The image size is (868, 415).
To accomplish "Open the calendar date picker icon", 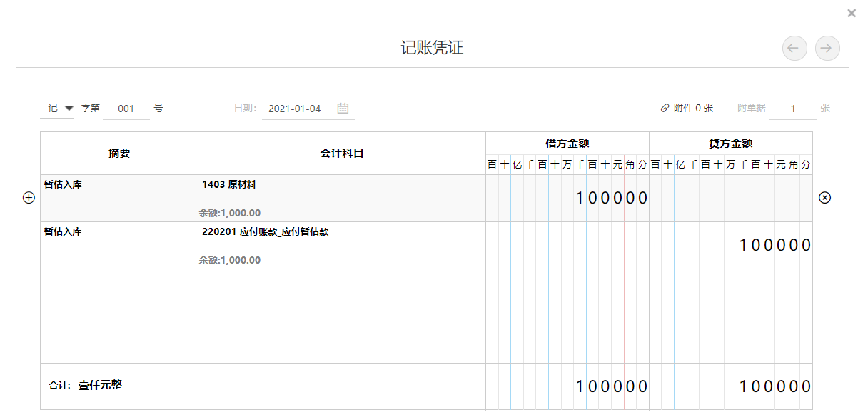I will pos(343,109).
